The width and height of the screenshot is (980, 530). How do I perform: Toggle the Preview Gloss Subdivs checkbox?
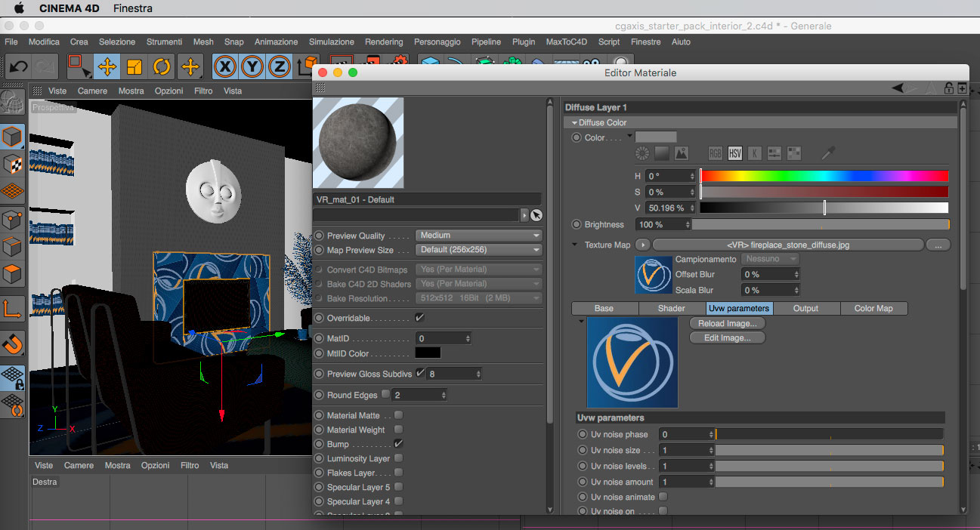coord(420,373)
